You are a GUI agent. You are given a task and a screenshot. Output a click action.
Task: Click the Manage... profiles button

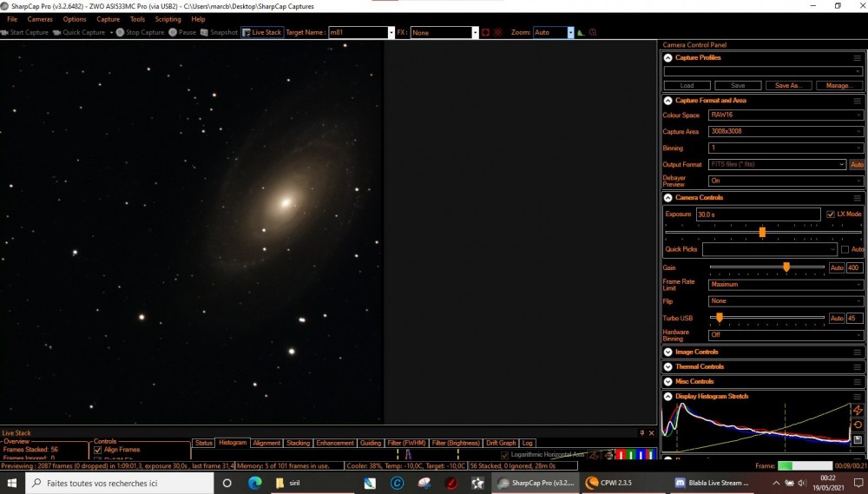click(839, 85)
